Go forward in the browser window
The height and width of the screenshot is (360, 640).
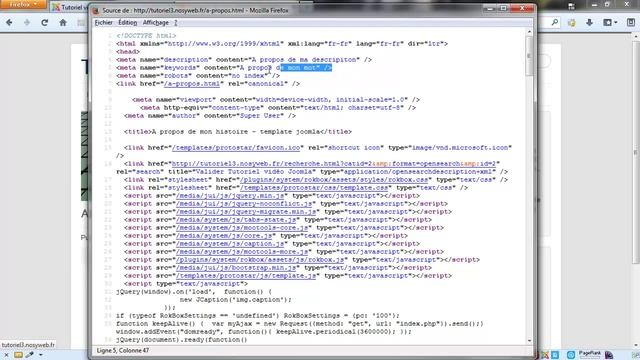point(27,23)
